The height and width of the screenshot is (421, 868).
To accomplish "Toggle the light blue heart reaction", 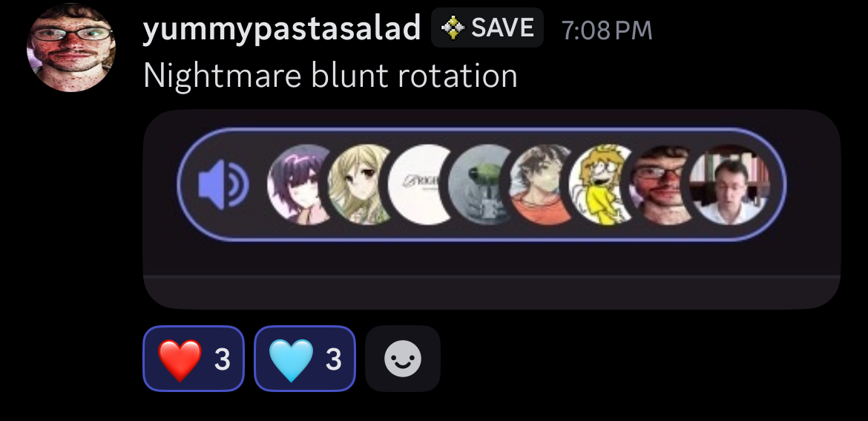I will tap(305, 359).
